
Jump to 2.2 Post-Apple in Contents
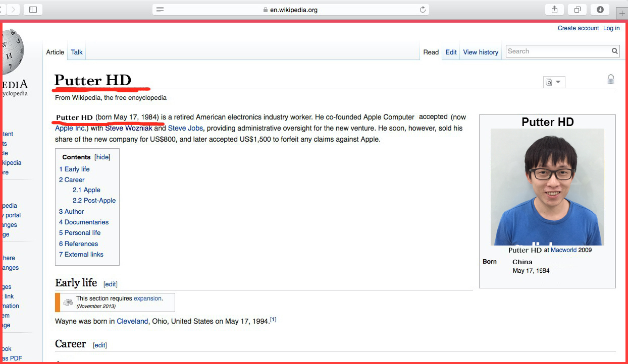[94, 201]
